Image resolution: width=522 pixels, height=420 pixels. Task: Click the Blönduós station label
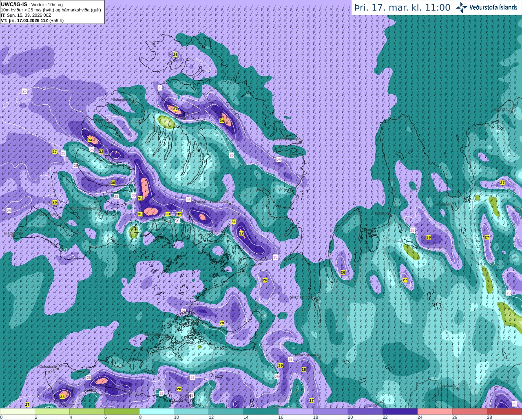click(x=383, y=213)
